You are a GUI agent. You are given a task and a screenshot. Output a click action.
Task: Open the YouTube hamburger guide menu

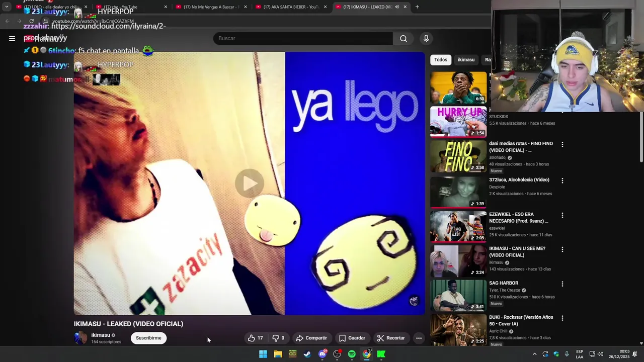click(x=12, y=38)
